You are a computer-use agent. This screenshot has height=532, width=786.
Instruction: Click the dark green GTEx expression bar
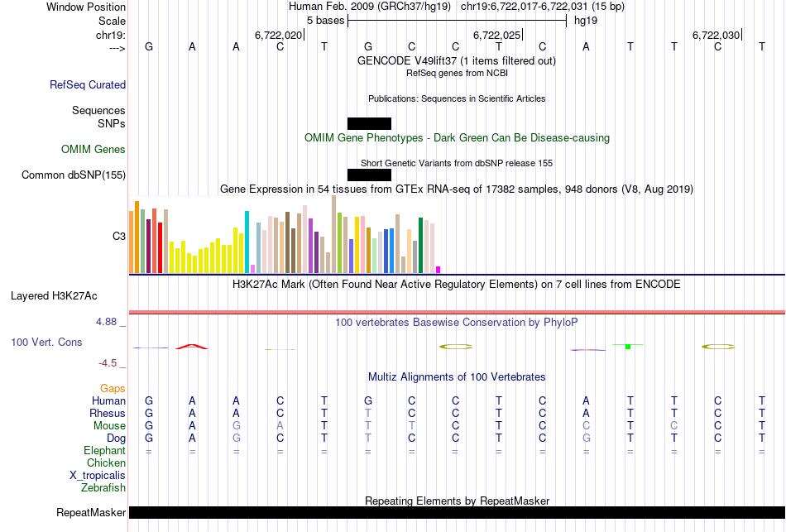pos(421,245)
